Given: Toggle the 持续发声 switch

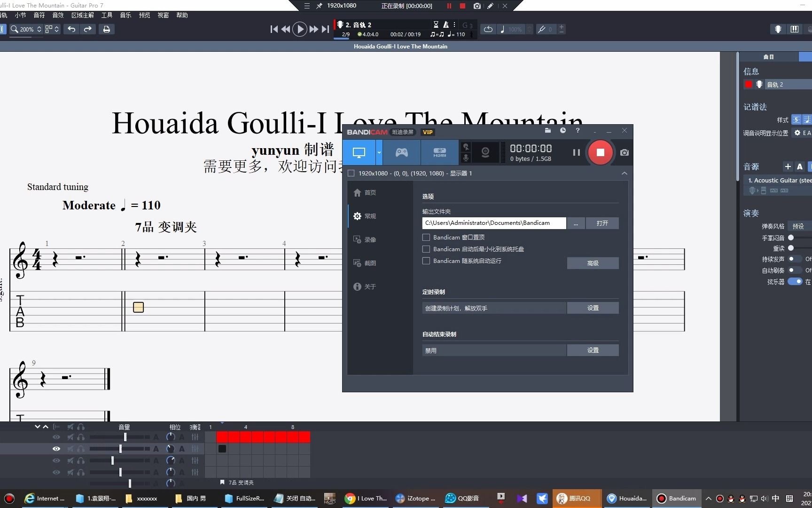Looking at the screenshot, I should (795, 259).
